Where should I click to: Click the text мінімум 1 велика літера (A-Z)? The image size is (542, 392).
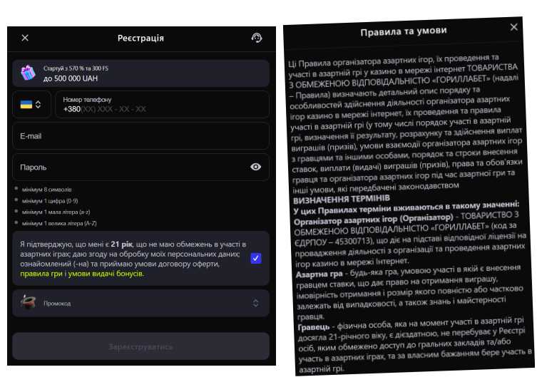coord(59,224)
